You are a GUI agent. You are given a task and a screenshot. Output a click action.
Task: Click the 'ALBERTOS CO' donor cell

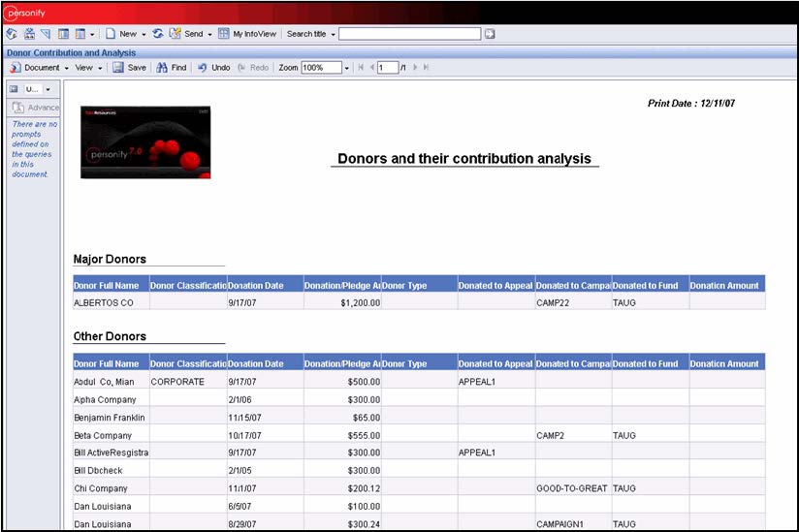[112, 302]
